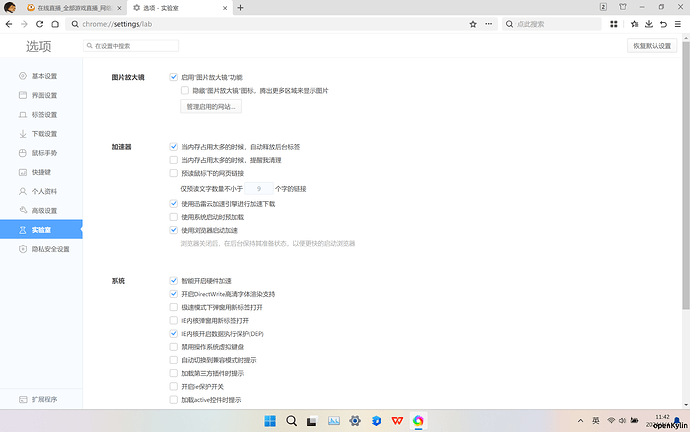
Task: Close the 在线直播 tab
Action: 119,8
